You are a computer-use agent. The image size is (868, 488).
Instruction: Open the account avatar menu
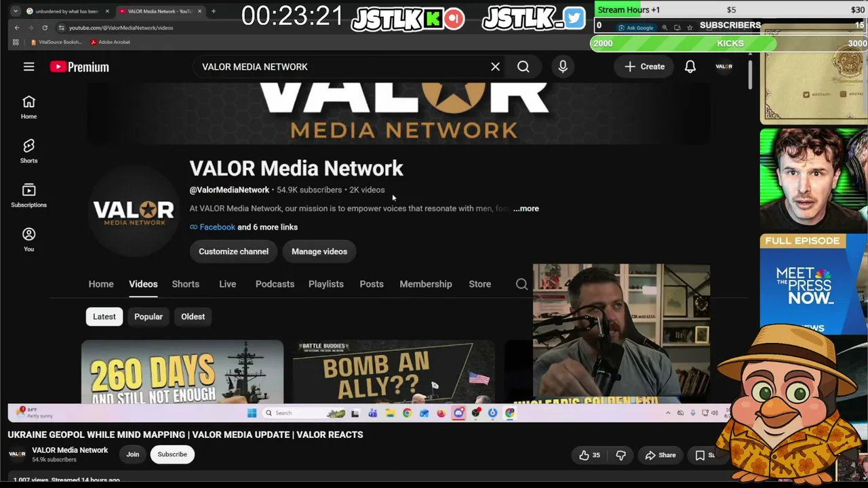(724, 66)
